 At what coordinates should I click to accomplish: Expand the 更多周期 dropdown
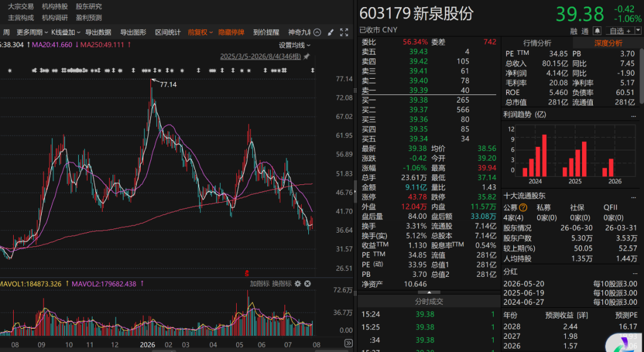[x=32, y=32]
